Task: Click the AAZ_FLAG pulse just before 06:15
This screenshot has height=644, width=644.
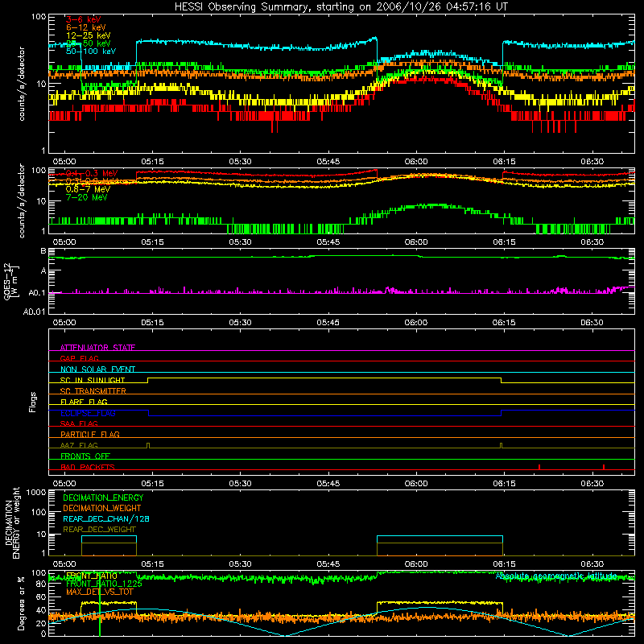Action: [x=501, y=445]
